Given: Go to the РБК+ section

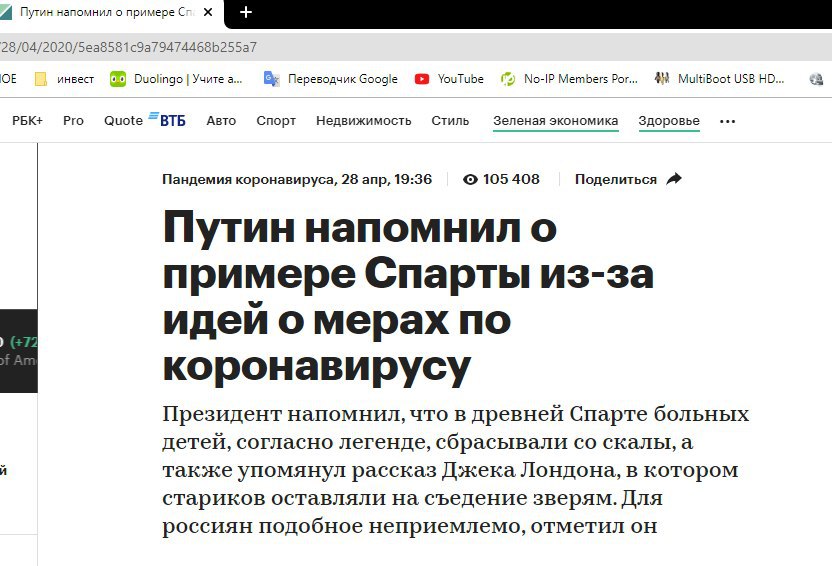Looking at the screenshot, I should (27, 121).
